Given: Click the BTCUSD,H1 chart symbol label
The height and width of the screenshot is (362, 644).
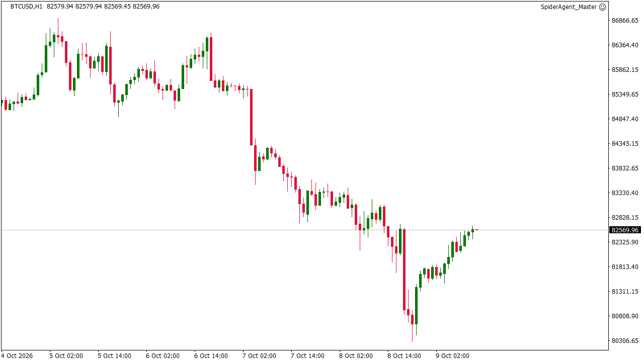Looking at the screenshot, I should tap(26, 7).
